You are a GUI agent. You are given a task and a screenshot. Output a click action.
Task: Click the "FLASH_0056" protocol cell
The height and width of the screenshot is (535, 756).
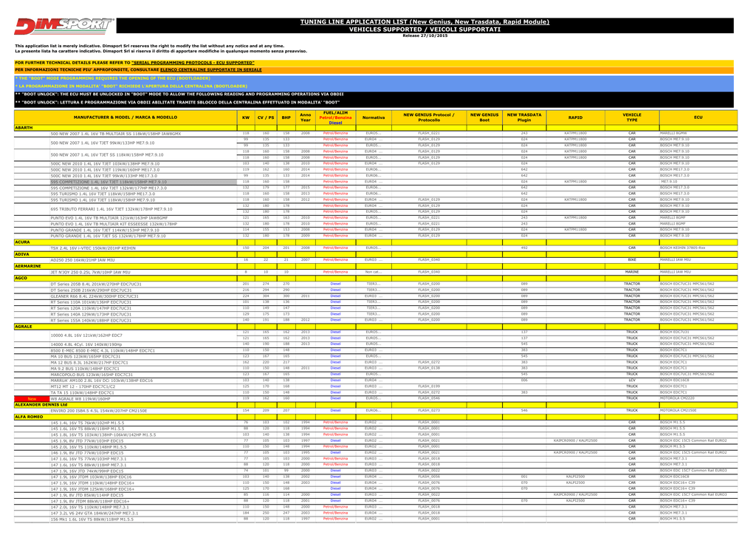click(429, 477)
